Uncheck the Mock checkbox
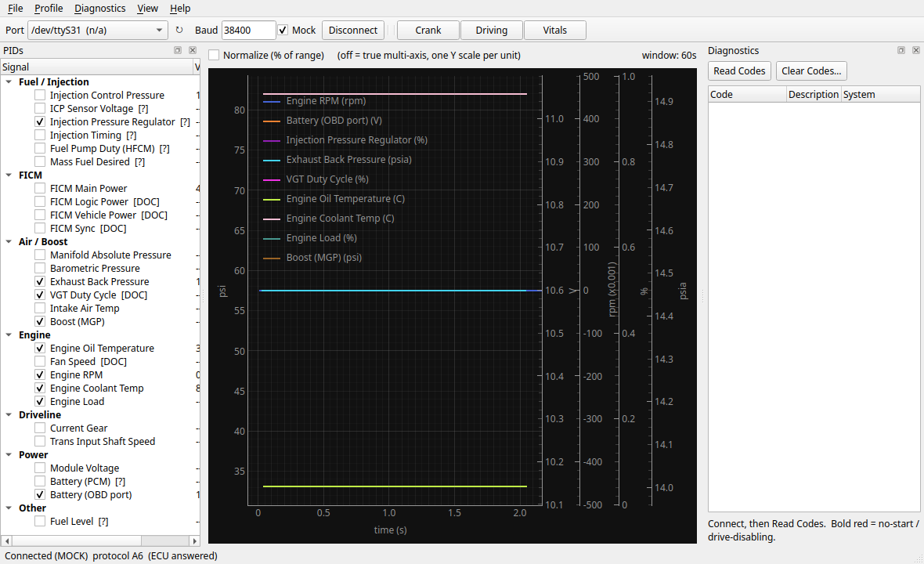The image size is (924, 564). (283, 30)
